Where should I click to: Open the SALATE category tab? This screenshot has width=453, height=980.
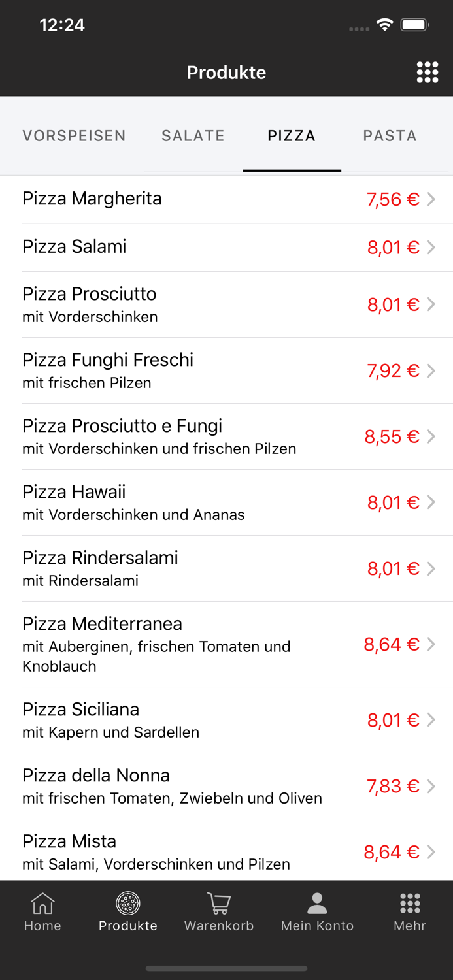tap(193, 135)
